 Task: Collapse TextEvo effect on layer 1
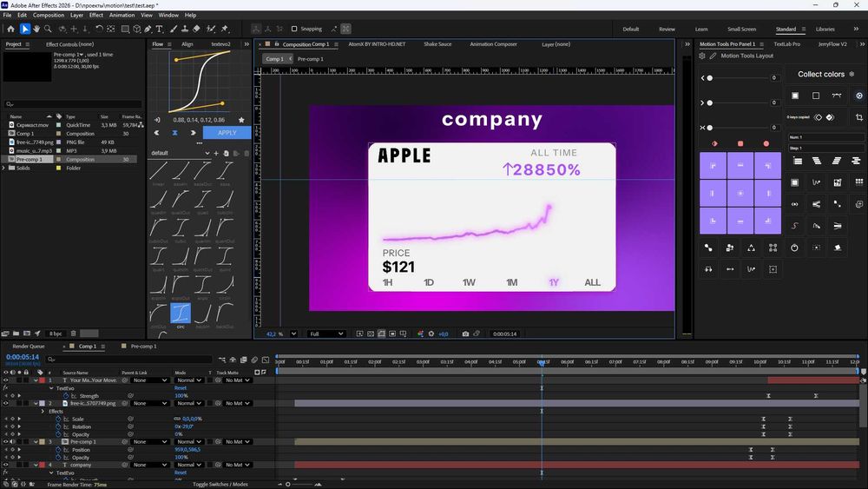click(x=51, y=388)
